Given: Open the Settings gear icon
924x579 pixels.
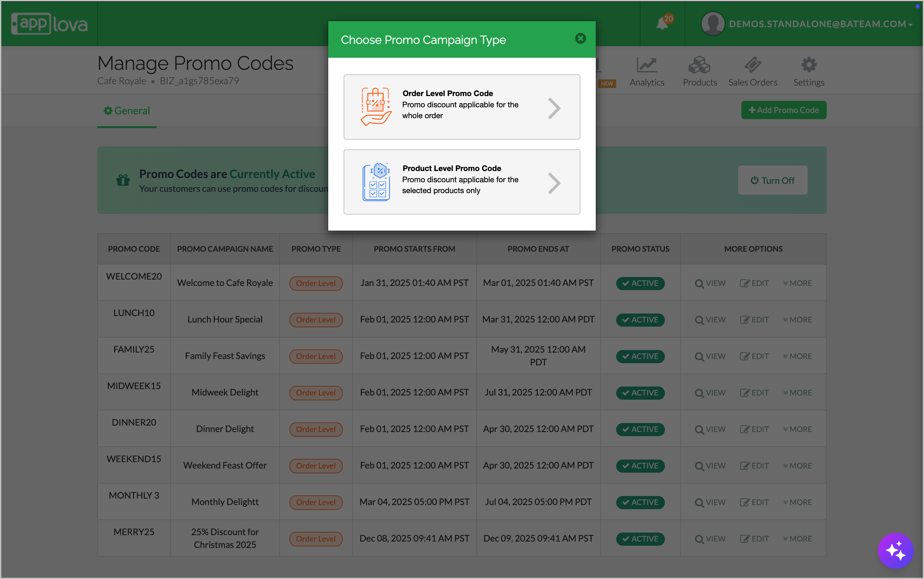Looking at the screenshot, I should (x=808, y=65).
